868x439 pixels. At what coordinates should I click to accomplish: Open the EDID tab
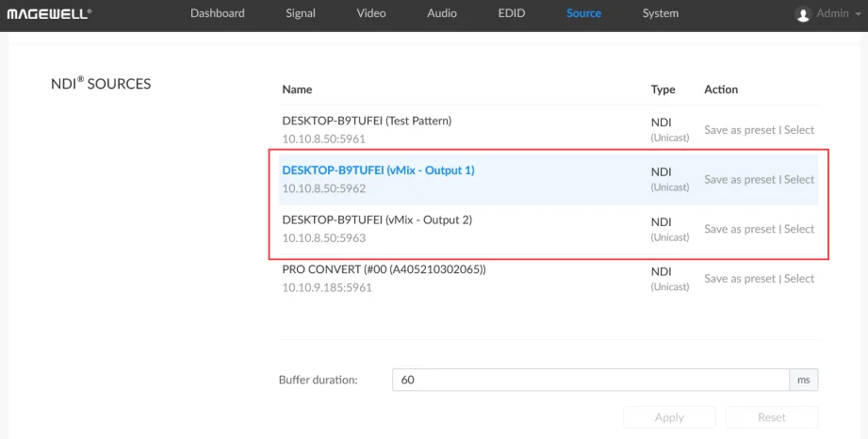(512, 13)
